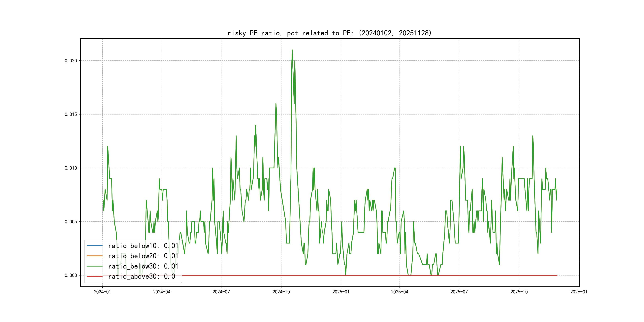The width and height of the screenshot is (644, 322).
Task: Click the 0.020 y-axis tick label
Action: (71, 61)
